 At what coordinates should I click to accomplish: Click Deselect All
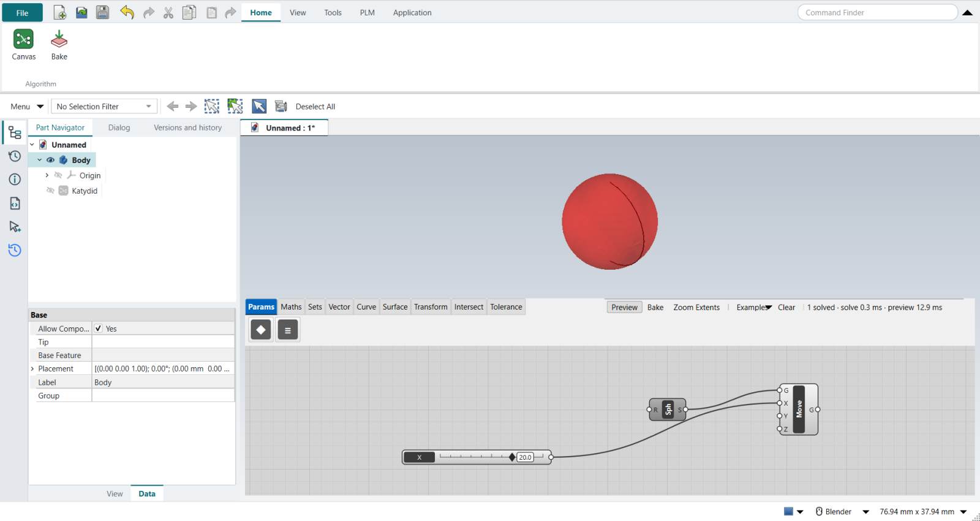tap(315, 107)
